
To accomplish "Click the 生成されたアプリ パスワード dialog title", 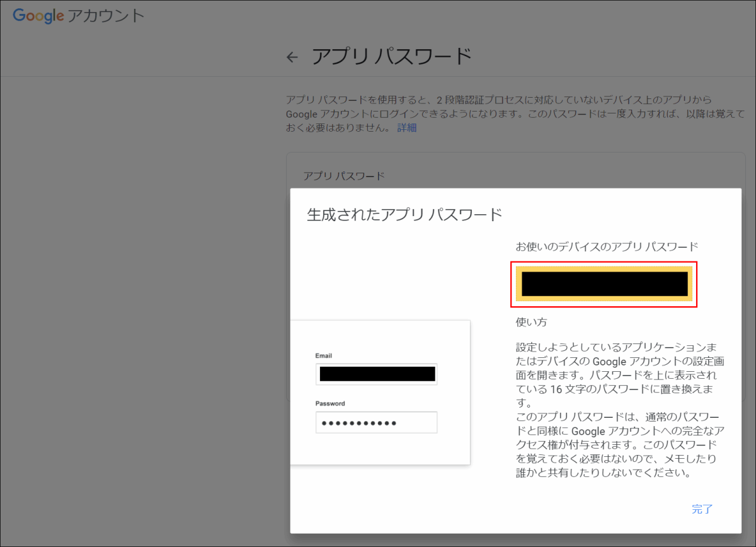I will (x=404, y=214).
